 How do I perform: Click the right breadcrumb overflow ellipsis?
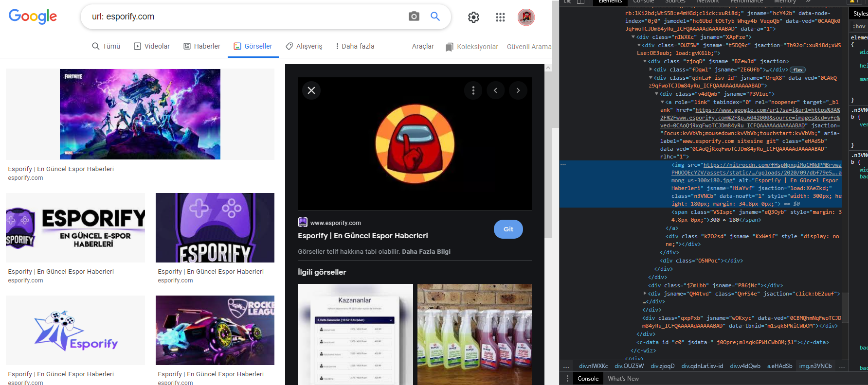click(x=842, y=366)
